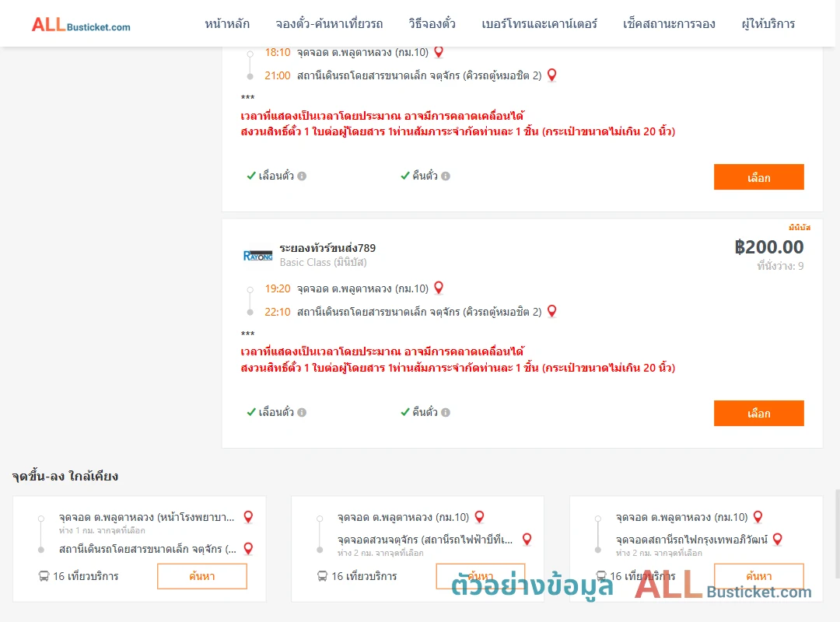This screenshot has width=840, height=622.
Task: Click map pin for หน้าโรงพยาบาล stop in first card
Action: click(x=248, y=517)
